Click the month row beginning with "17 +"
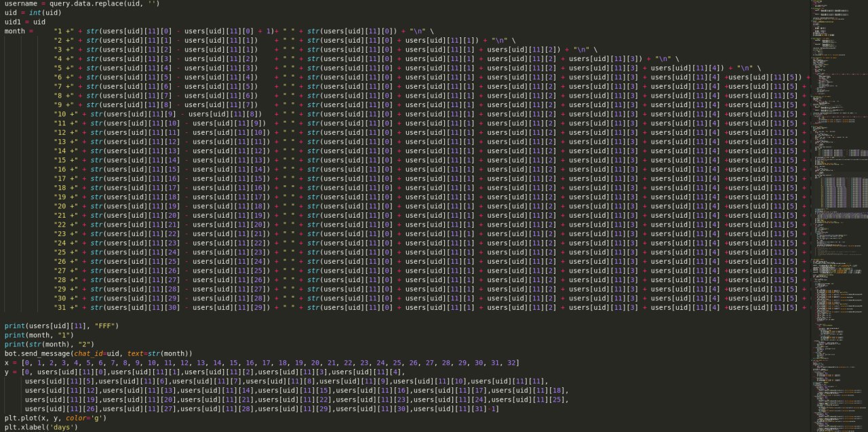 click(431, 178)
